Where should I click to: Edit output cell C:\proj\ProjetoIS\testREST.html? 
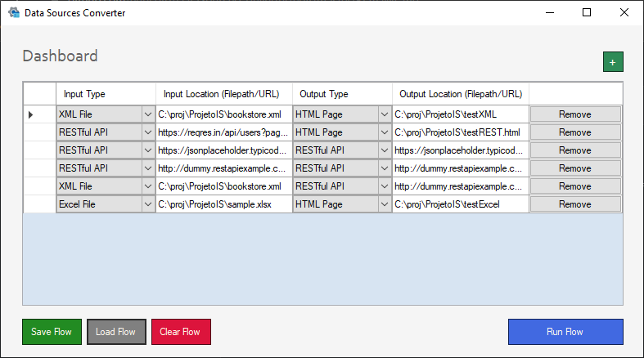coord(461,132)
